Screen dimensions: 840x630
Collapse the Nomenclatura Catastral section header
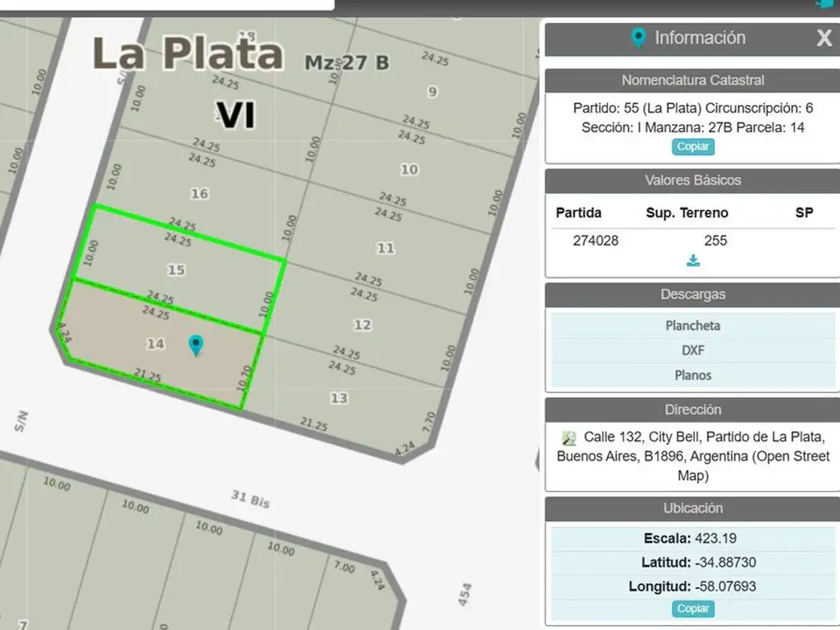(693, 80)
